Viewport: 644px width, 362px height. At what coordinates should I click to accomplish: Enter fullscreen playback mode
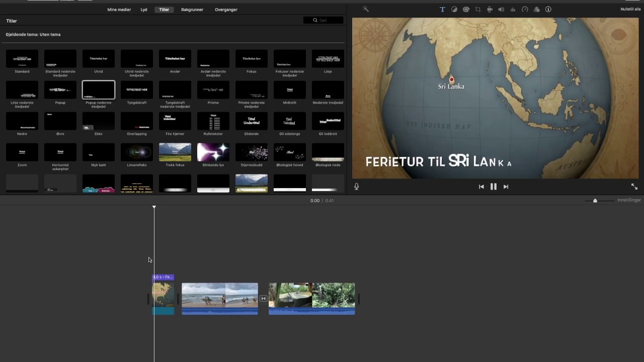634,187
